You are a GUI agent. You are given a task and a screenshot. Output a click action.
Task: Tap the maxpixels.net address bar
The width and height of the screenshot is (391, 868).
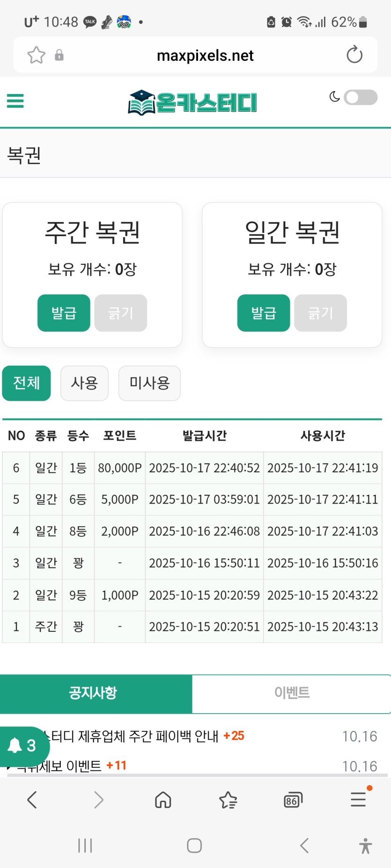[x=205, y=56]
